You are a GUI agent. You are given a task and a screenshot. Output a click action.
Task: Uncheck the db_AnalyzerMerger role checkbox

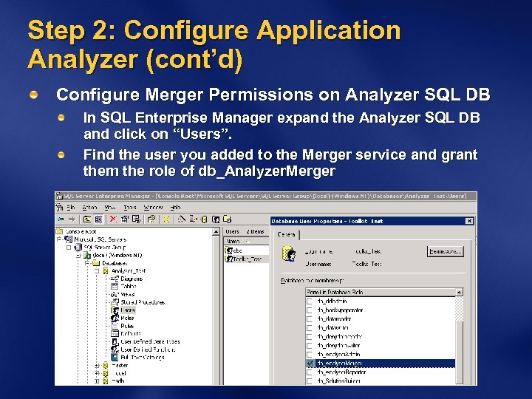(x=310, y=364)
